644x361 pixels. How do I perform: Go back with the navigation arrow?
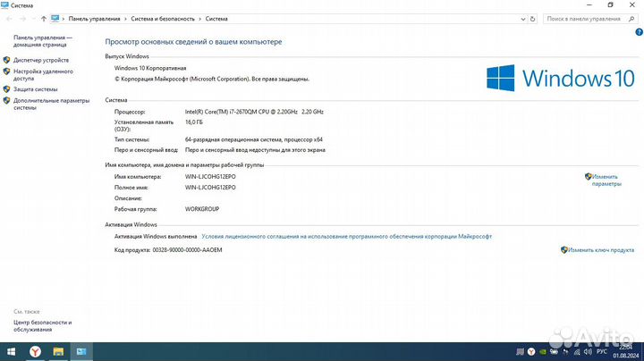coord(9,19)
